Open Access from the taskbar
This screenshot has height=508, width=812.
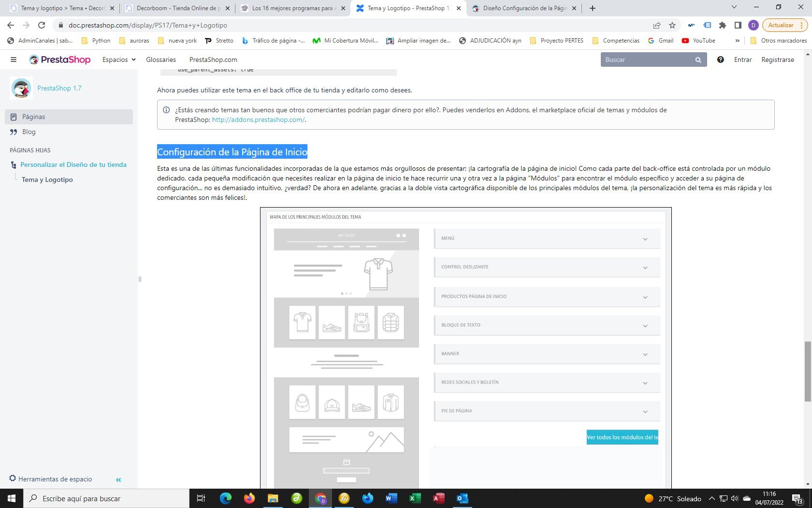[439, 498]
